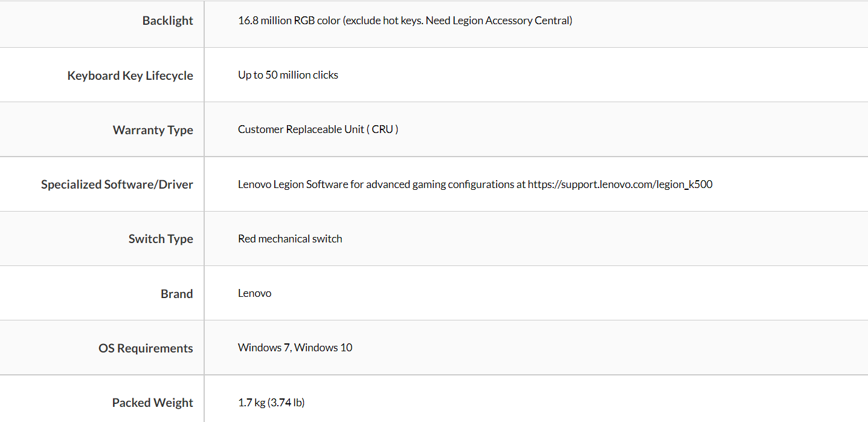Screen dimensions: 868x422
Task: Click the Backlight row label
Action: [167, 21]
